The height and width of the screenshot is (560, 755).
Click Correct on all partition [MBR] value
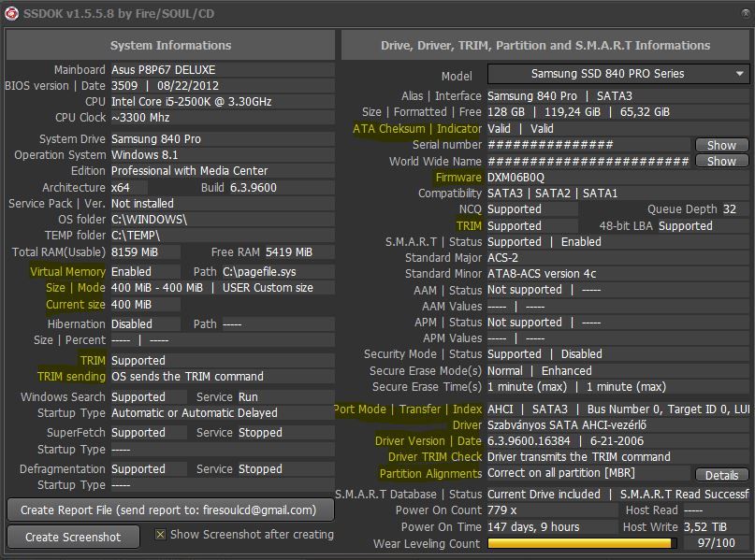pyautogui.click(x=561, y=473)
